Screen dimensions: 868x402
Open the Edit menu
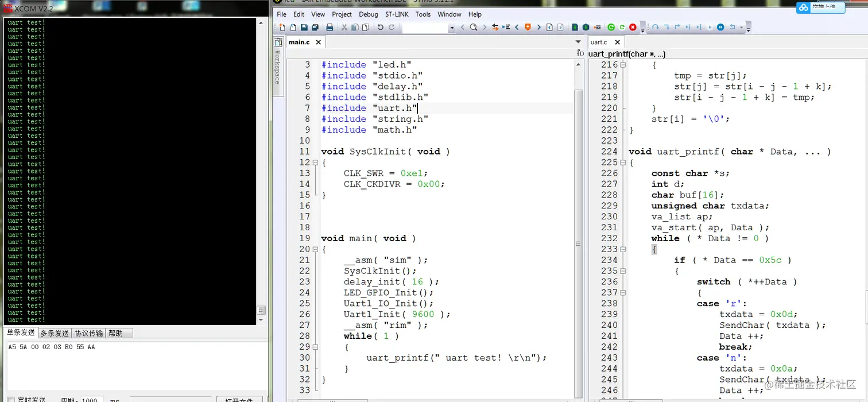click(299, 14)
